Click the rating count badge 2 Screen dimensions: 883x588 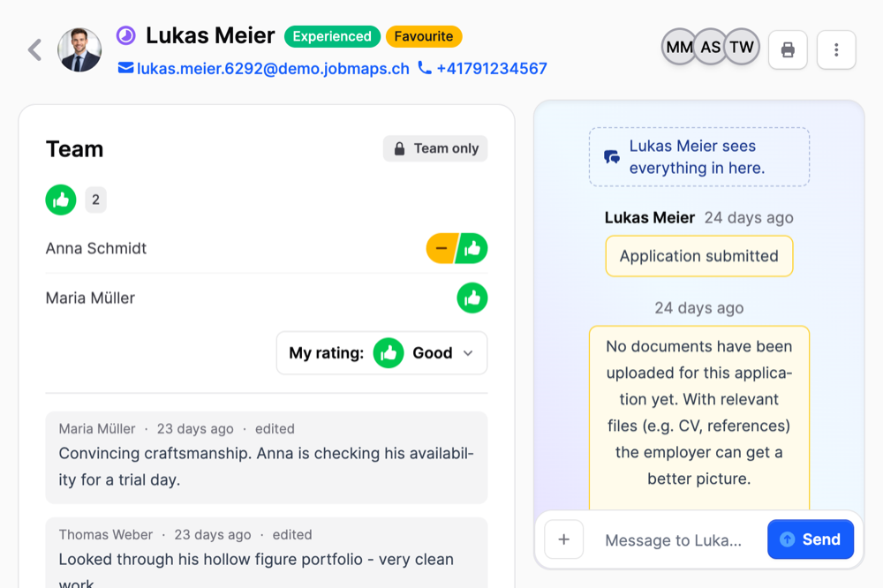95,200
